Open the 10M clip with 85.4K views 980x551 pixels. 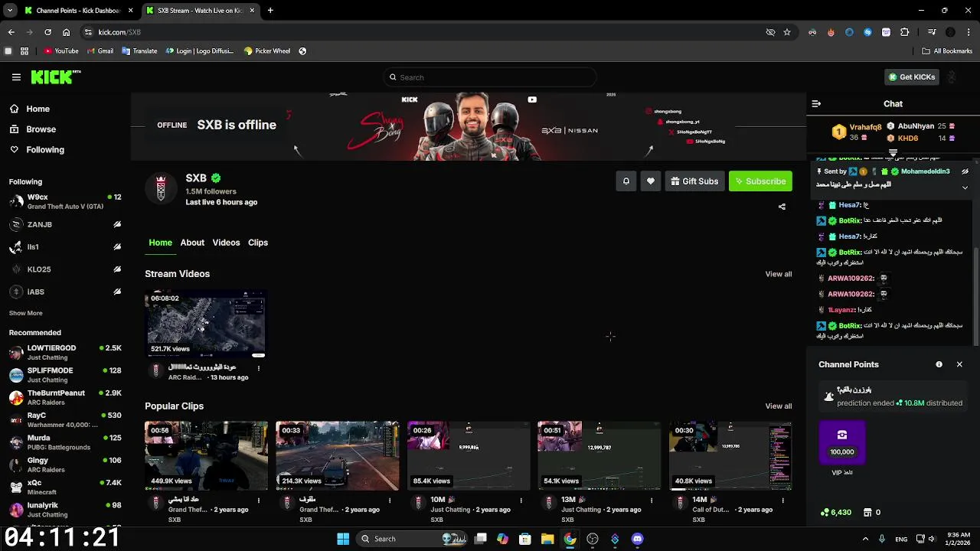coord(468,455)
